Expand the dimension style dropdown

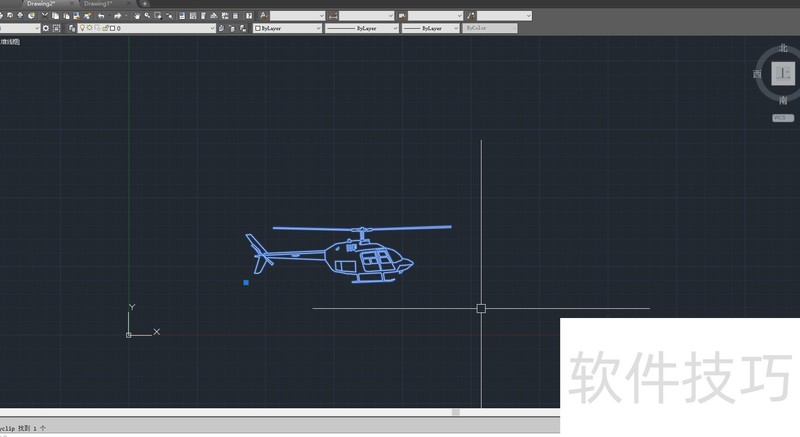click(x=391, y=16)
